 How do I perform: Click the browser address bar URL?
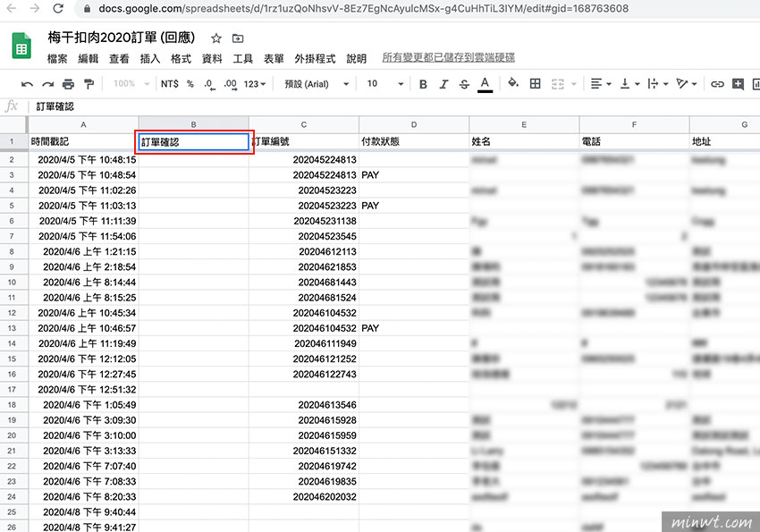point(364,9)
